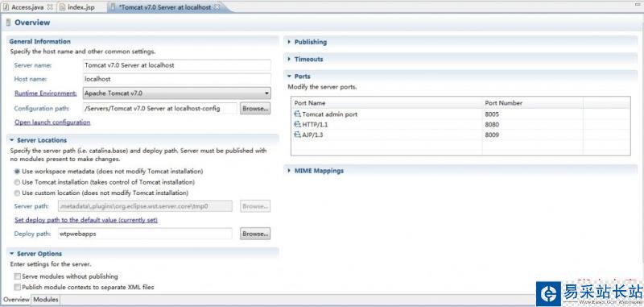Image resolution: width=644 pixels, height=307 pixels.
Task: Select the AJP/1.3 port row
Action: [x=460, y=135]
